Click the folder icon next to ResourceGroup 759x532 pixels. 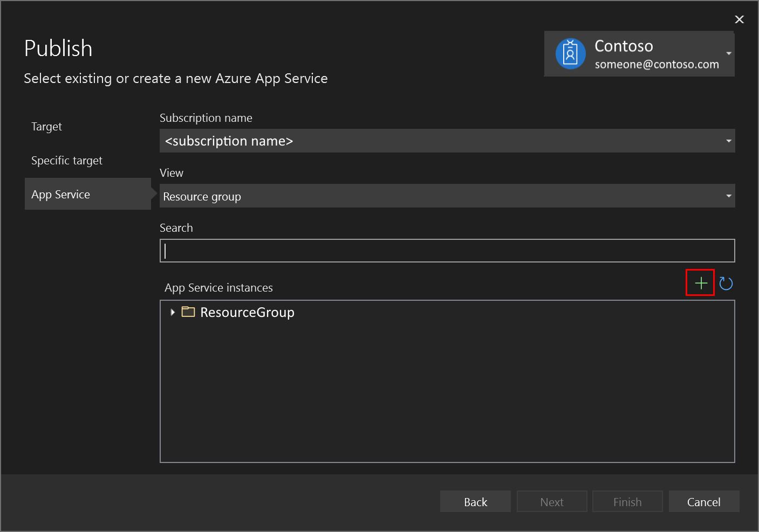(187, 312)
